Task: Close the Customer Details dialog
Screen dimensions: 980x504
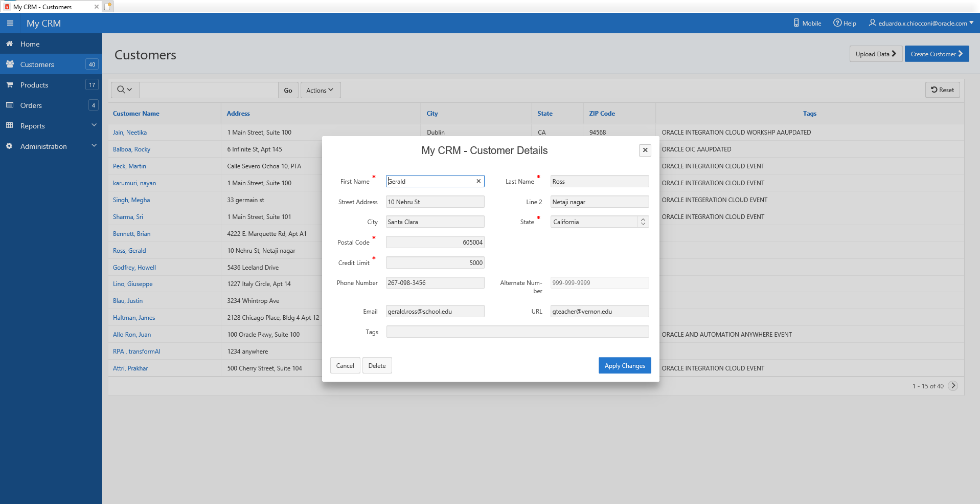Action: [645, 150]
